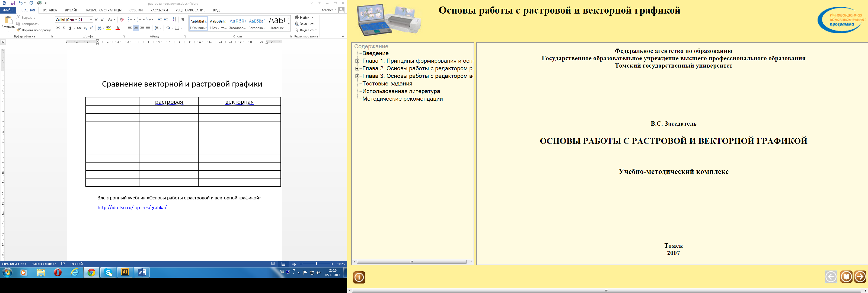The height and width of the screenshot is (293, 868).
Task: Click the bulleted list icon
Action: click(x=130, y=20)
